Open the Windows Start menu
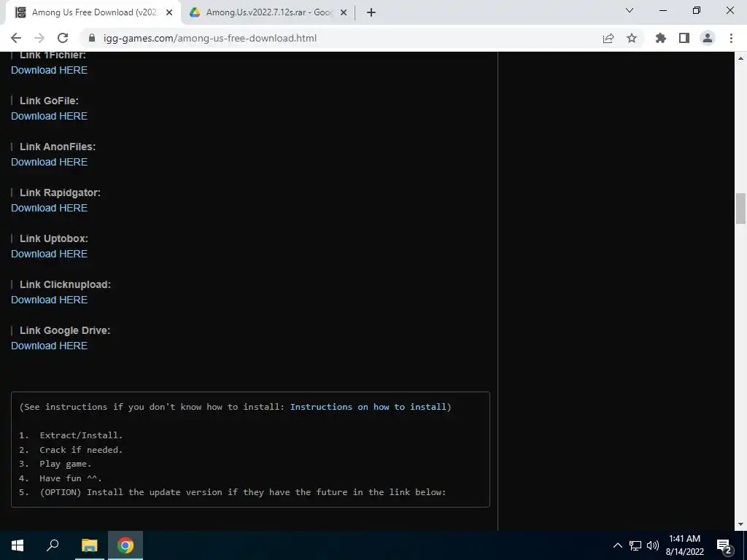747x560 pixels. pos(18,545)
